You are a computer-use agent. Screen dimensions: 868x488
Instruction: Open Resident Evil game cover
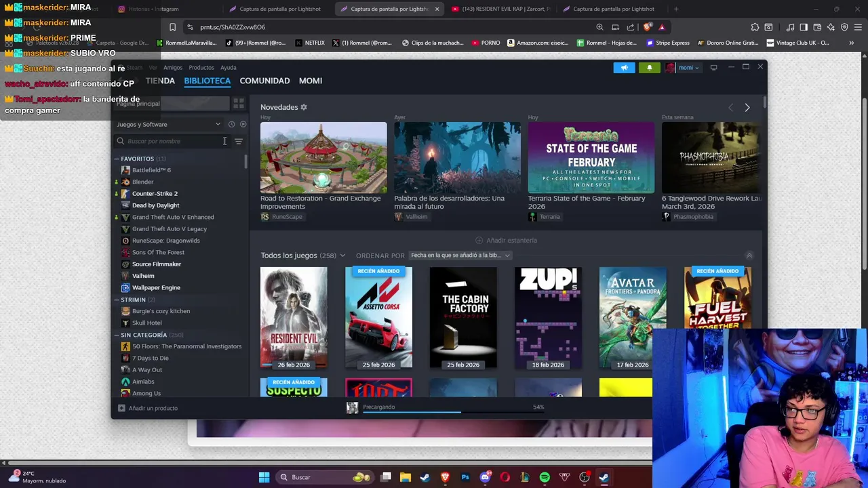coord(294,318)
